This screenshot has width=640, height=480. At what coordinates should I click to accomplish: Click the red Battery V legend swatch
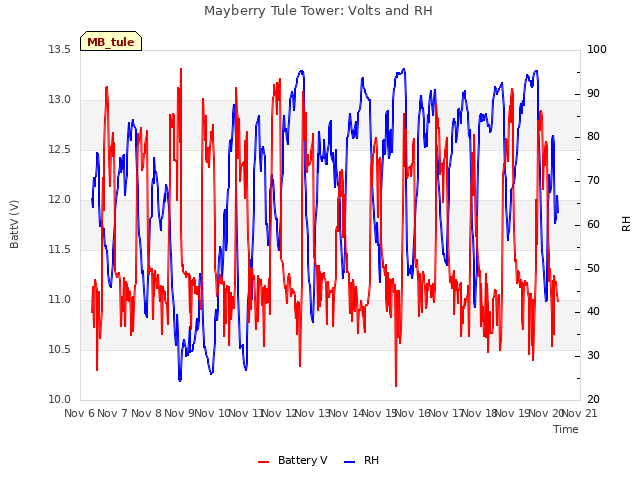pyautogui.click(x=264, y=462)
